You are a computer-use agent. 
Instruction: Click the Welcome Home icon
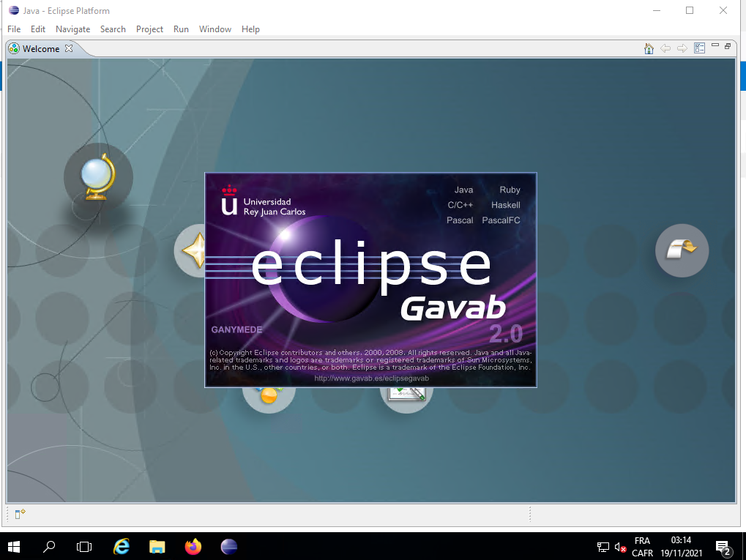tap(649, 48)
